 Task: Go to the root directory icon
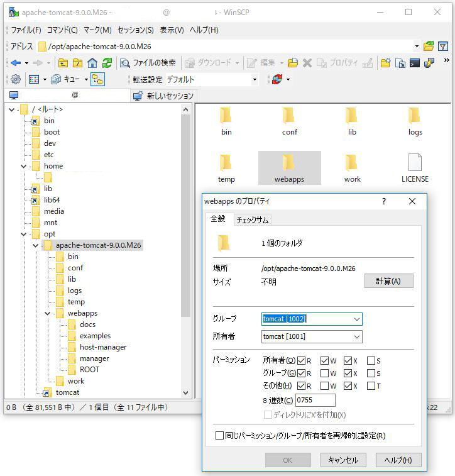78,63
